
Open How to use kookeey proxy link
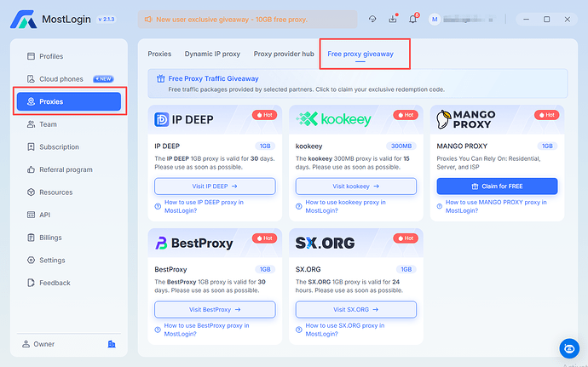pos(345,206)
